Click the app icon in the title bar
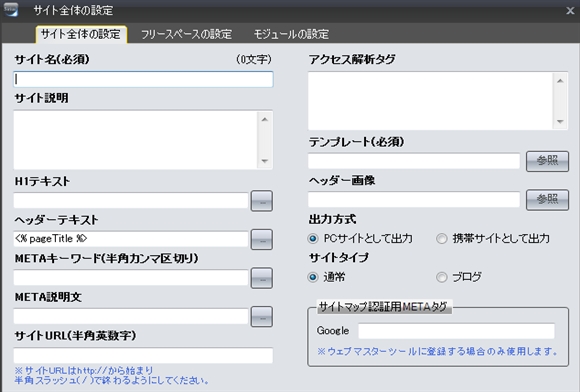This screenshot has height=392, width=580. coord(11,10)
